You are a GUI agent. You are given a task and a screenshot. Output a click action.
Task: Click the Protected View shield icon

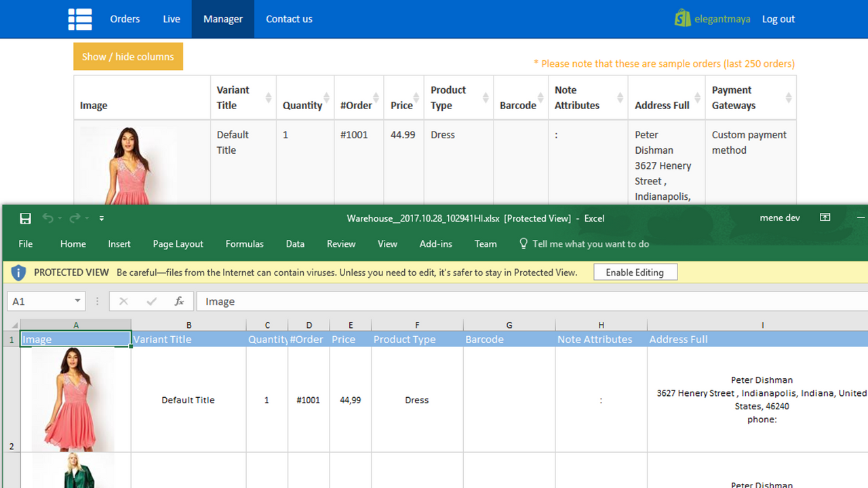click(x=18, y=272)
